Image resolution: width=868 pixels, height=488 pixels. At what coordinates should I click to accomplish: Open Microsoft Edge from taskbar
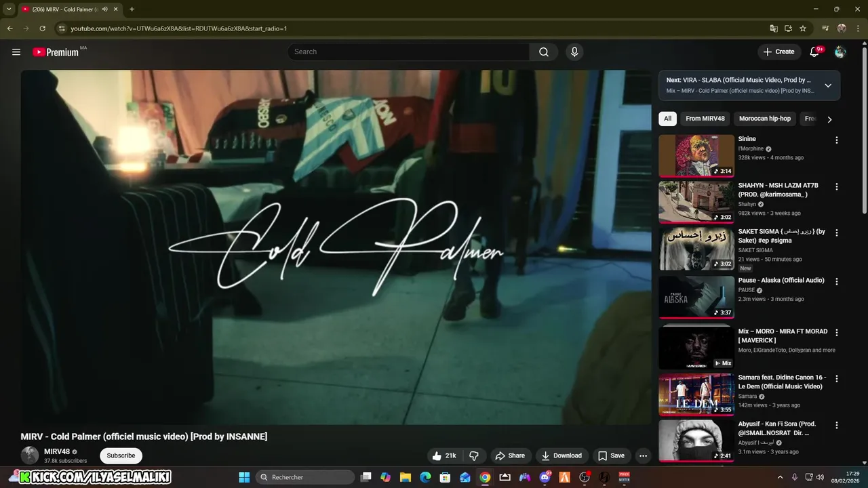(x=425, y=477)
